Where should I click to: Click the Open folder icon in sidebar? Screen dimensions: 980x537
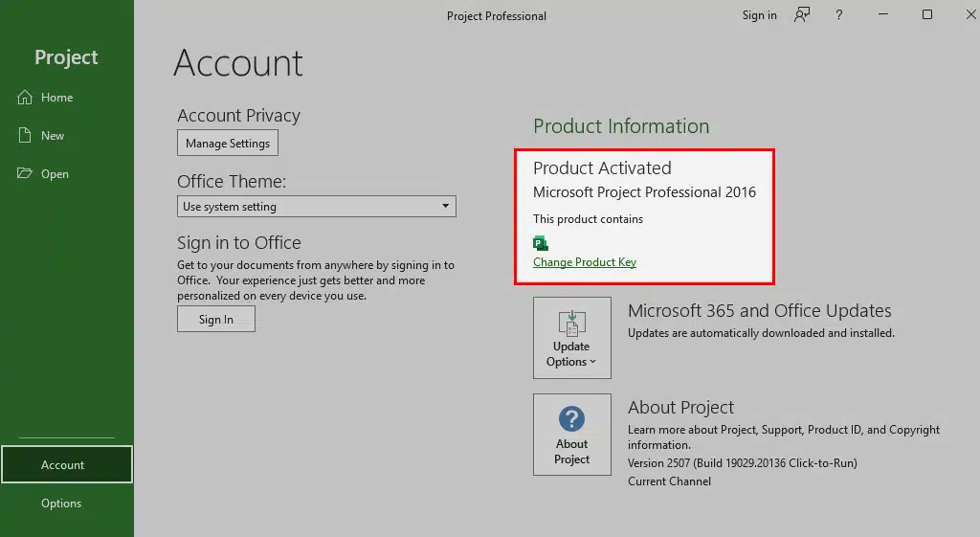[25, 174]
